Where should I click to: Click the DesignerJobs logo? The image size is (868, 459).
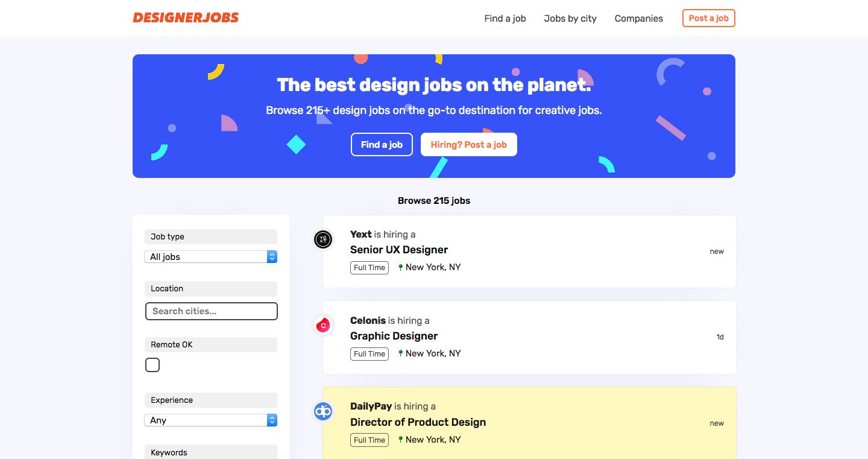pos(186,18)
